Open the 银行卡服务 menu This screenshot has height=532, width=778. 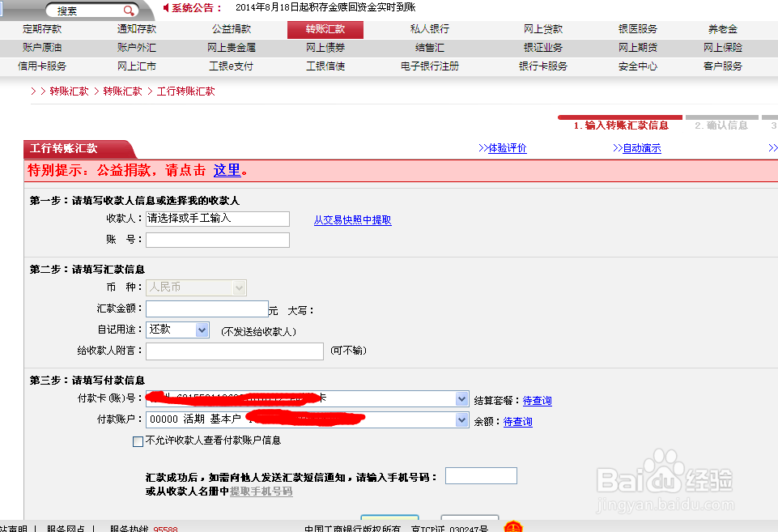coord(543,66)
